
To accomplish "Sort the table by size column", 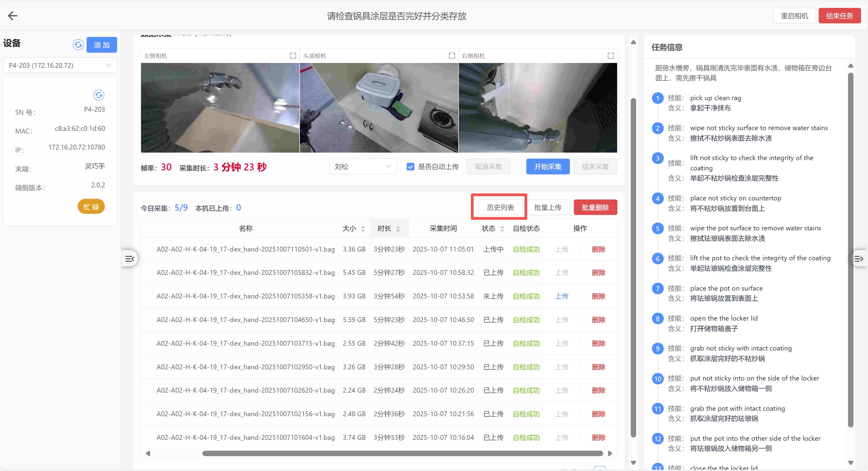I will pyautogui.click(x=363, y=229).
